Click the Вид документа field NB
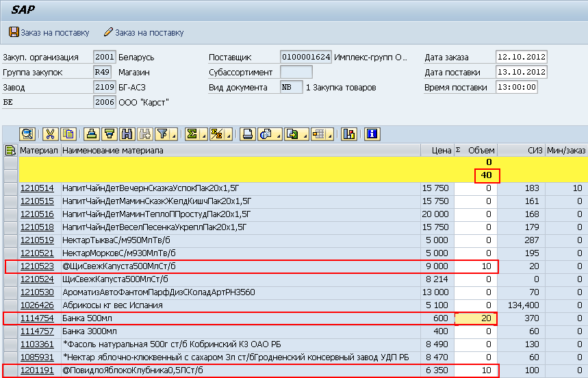 292,87
